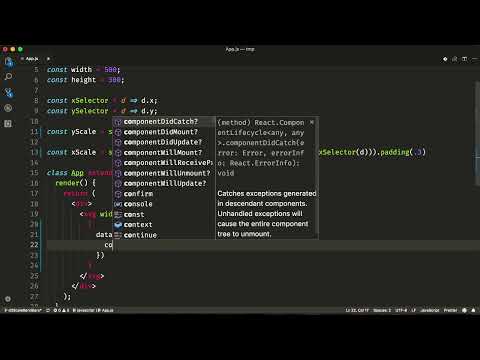Click the cursor line and column indicator
The width and height of the screenshot is (480, 360).
(x=357, y=310)
